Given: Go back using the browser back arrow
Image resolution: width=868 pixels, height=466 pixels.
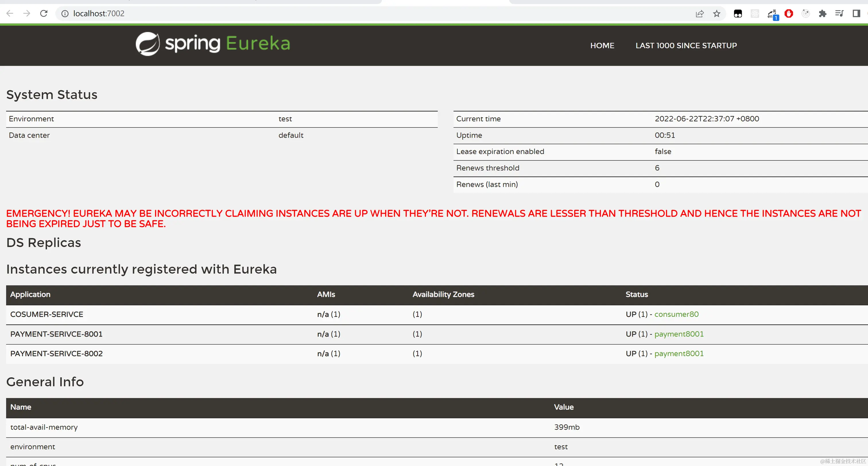Looking at the screenshot, I should [10, 13].
